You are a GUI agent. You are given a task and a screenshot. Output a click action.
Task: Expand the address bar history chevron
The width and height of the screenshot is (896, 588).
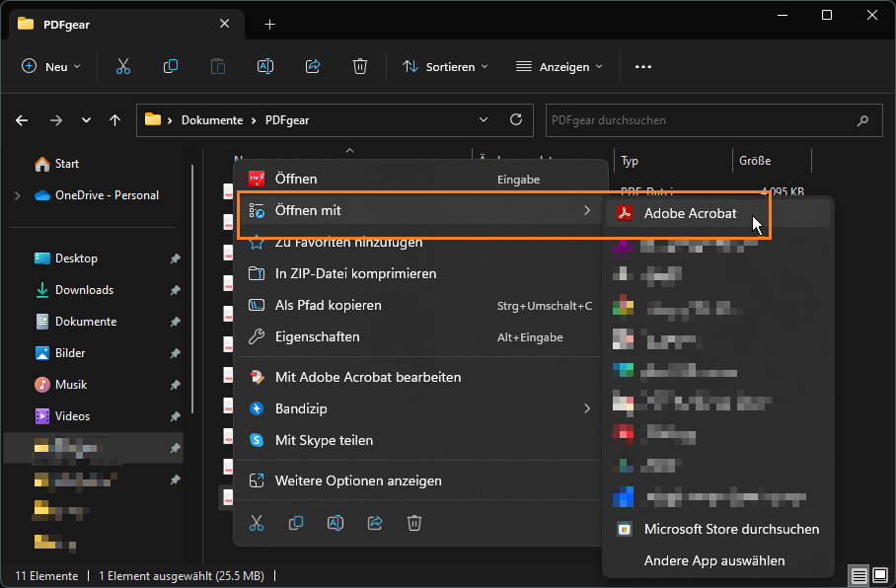[483, 119]
